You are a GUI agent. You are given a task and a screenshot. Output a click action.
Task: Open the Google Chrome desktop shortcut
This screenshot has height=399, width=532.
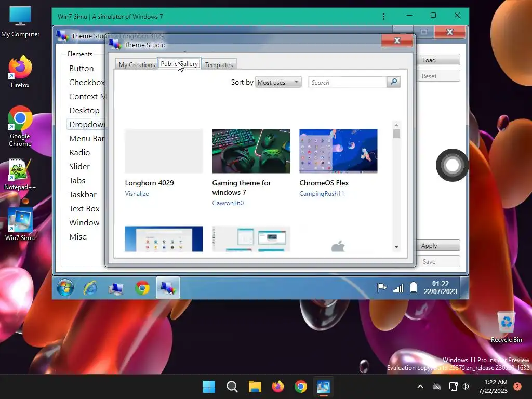coord(20,126)
